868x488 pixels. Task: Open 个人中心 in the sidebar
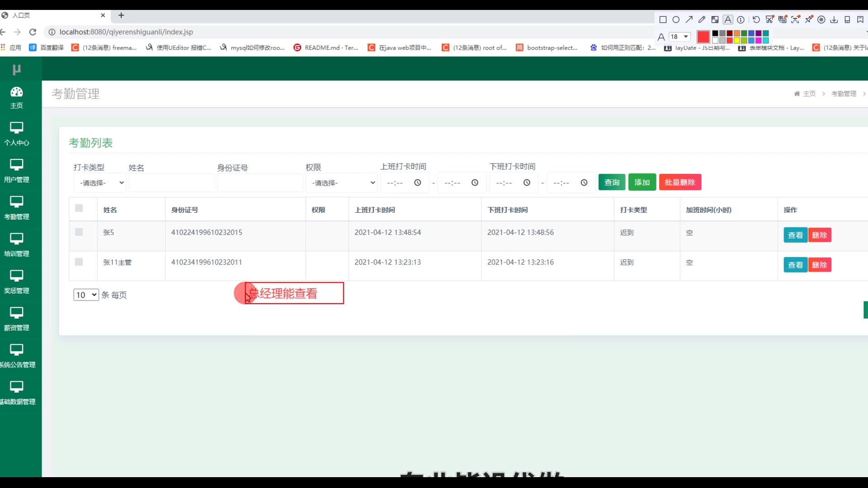pos(17,134)
